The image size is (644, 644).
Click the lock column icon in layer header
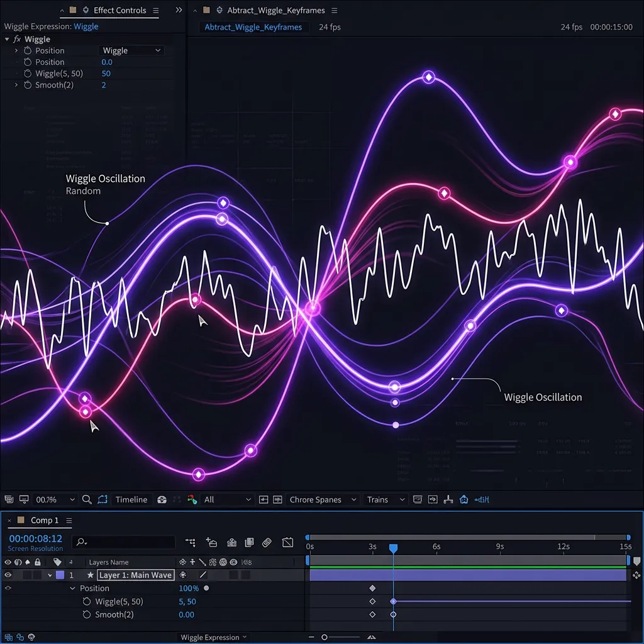[x=37, y=562]
